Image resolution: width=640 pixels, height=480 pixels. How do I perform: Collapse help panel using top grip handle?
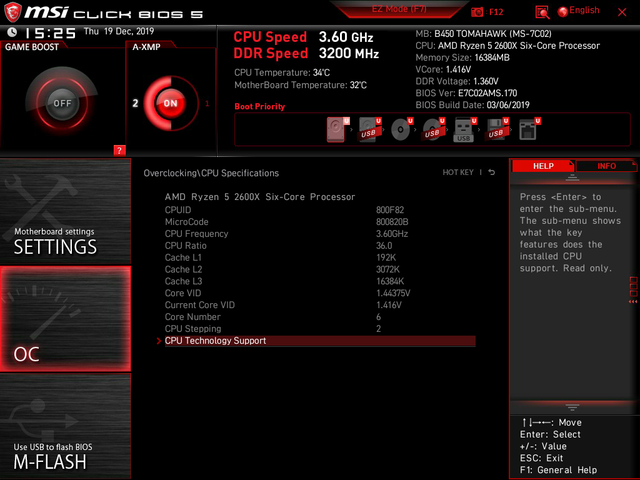click(572, 178)
